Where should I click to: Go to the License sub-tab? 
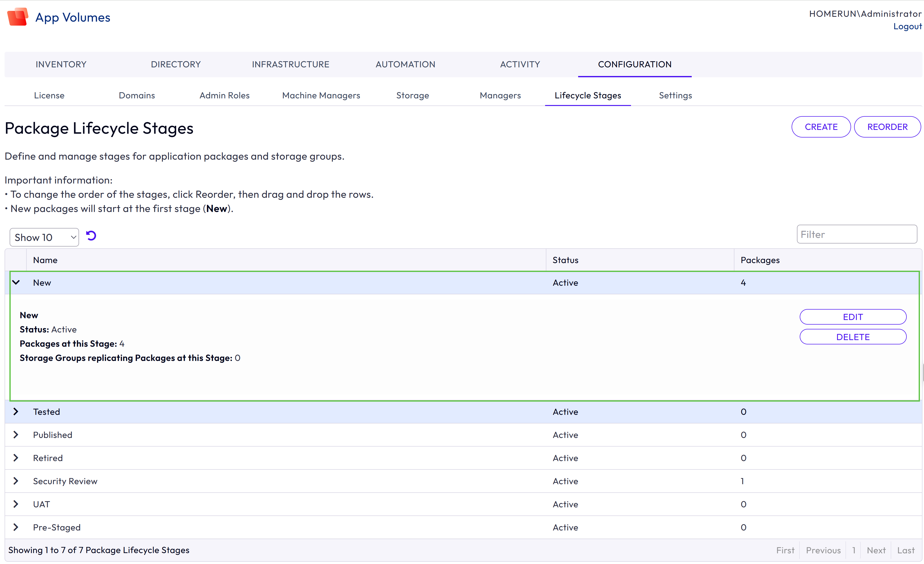[x=49, y=96]
